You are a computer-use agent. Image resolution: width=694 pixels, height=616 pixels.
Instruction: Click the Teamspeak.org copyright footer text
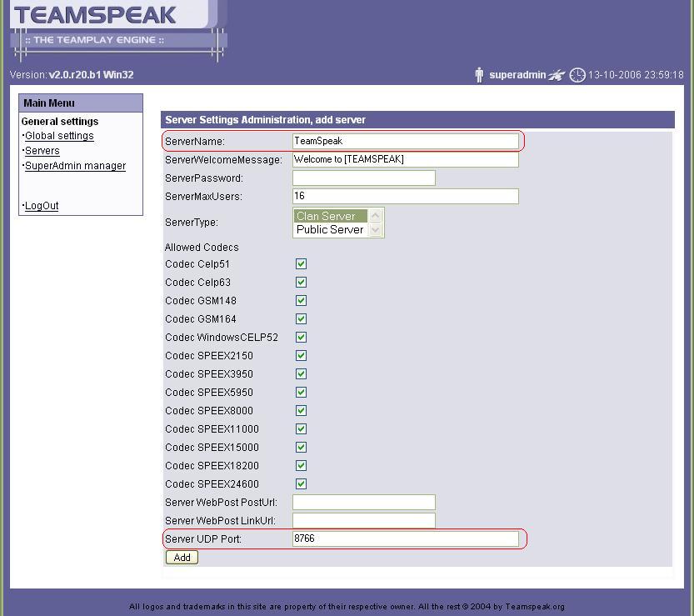coord(347,607)
